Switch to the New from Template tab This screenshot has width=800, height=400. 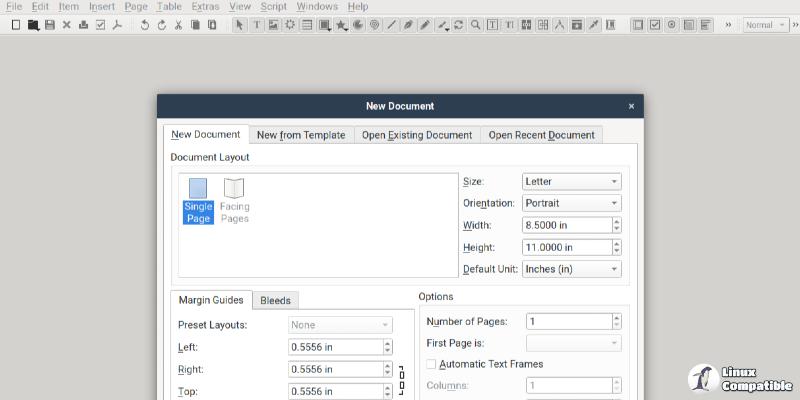click(301, 135)
